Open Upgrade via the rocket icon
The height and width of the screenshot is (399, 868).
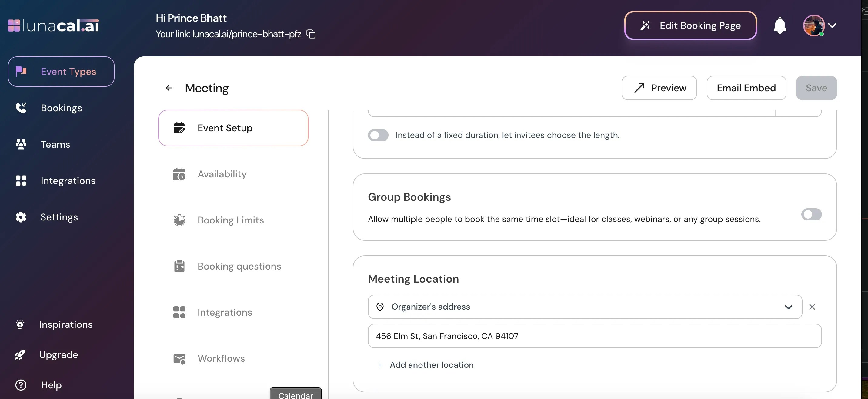pos(20,354)
